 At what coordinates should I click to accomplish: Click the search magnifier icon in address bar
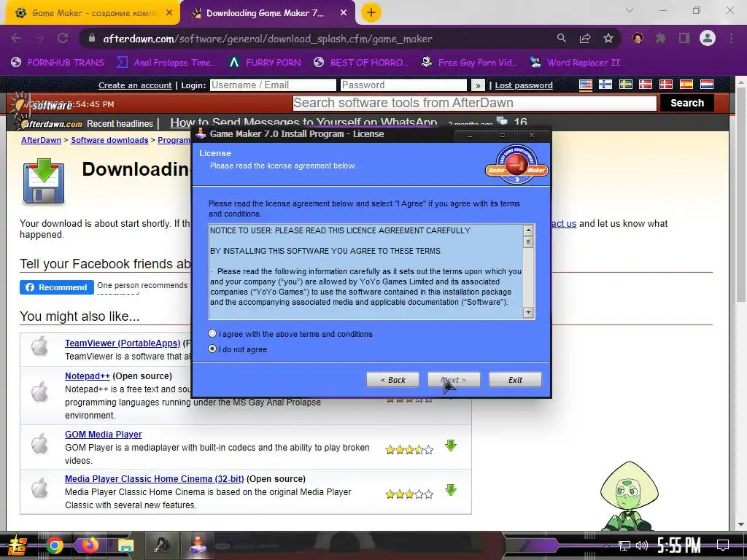click(x=562, y=39)
